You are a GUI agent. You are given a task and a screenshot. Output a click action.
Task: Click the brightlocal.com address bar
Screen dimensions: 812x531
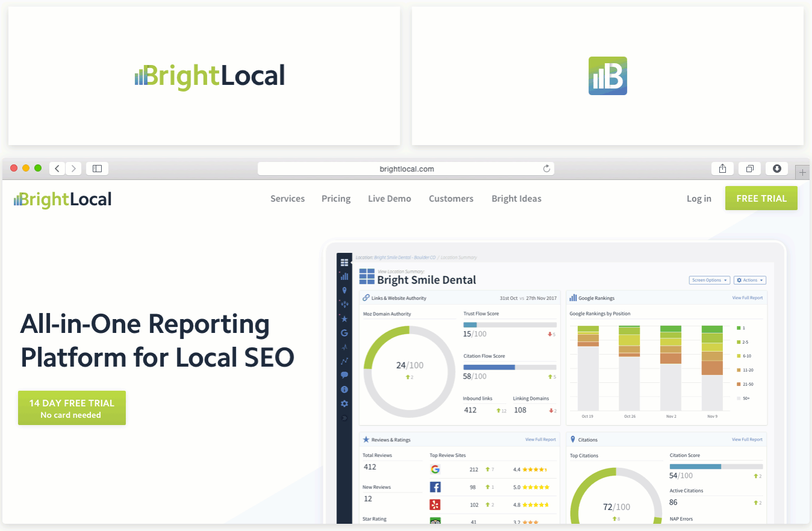coord(406,169)
